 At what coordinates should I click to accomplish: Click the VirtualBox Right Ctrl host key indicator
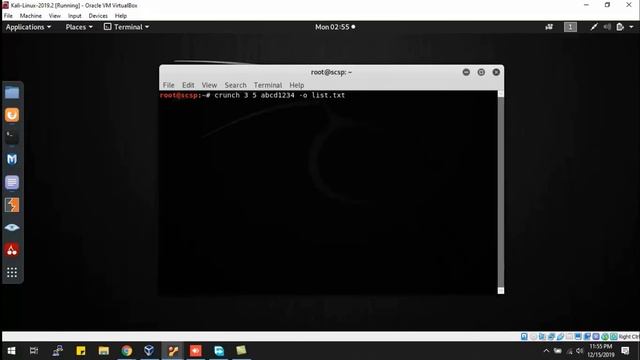pyautogui.click(x=628, y=336)
